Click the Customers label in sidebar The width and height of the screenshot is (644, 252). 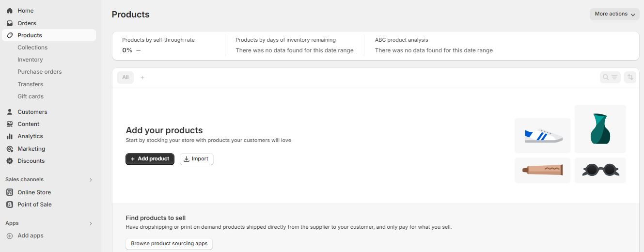32,112
